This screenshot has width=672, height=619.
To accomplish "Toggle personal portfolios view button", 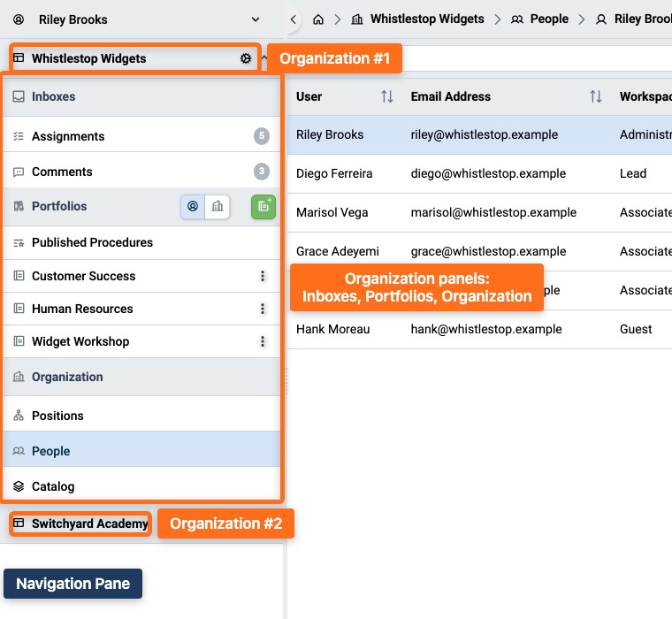I will [193, 206].
